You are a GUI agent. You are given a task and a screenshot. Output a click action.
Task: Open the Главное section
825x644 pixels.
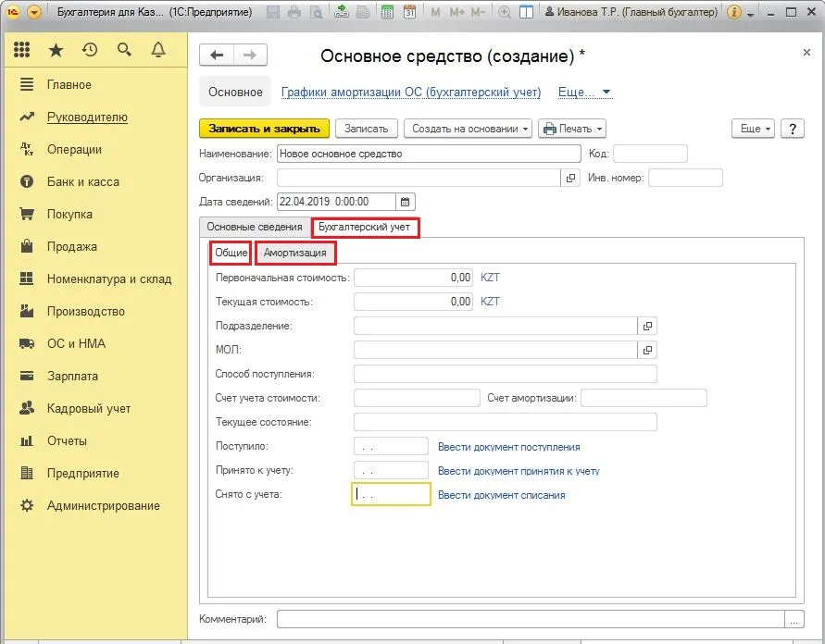click(x=69, y=84)
